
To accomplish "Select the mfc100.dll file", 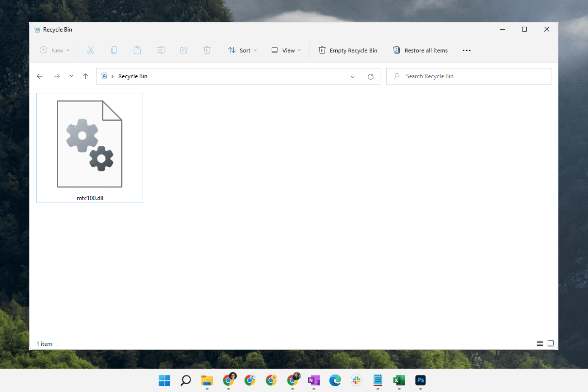I will pyautogui.click(x=90, y=148).
